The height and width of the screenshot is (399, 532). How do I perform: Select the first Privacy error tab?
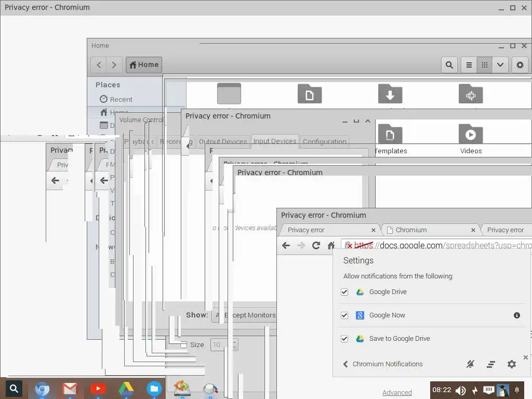[328, 230]
